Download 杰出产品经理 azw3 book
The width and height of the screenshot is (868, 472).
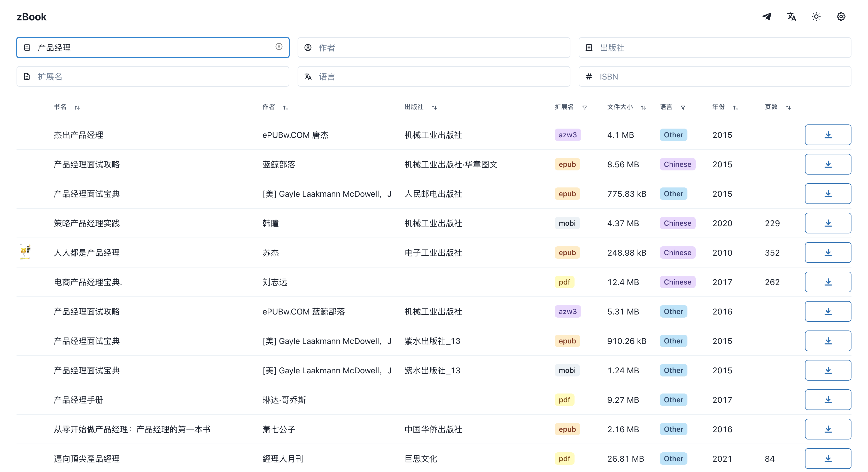point(828,135)
